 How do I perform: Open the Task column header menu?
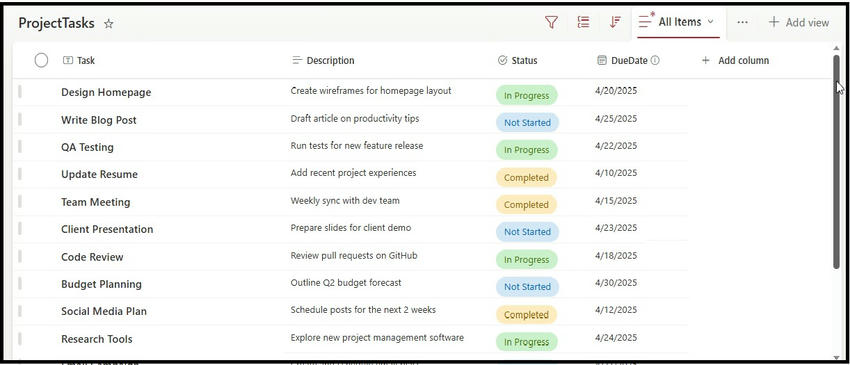tap(79, 60)
